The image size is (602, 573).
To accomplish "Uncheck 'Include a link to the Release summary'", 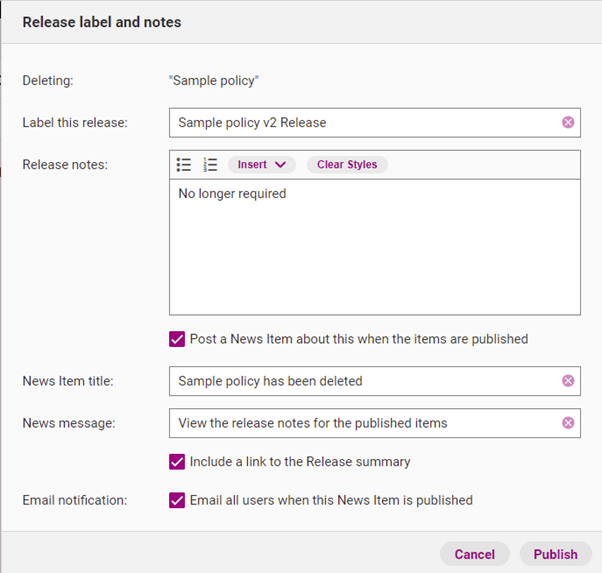I will pyautogui.click(x=177, y=462).
